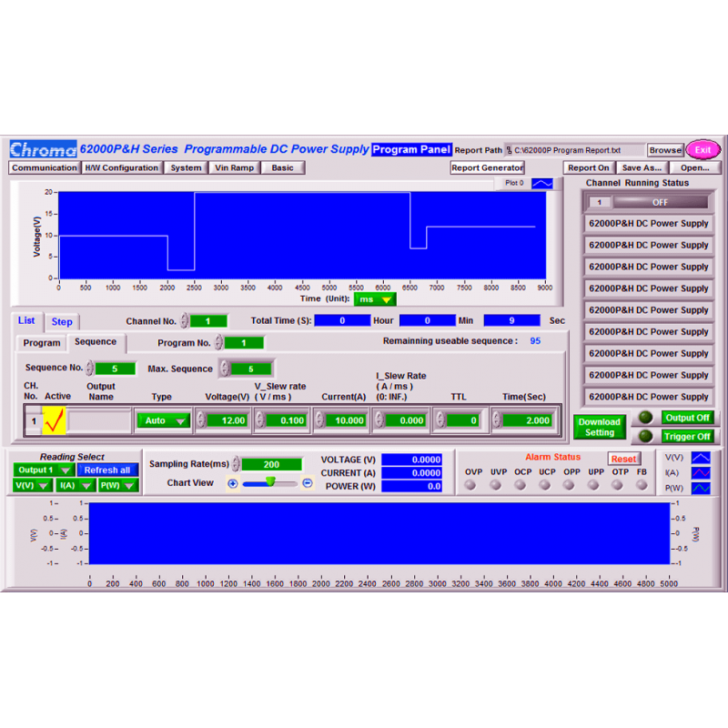Click the UVP alarm indicator
Viewport: 728px width, 728px height.
tap(495, 485)
